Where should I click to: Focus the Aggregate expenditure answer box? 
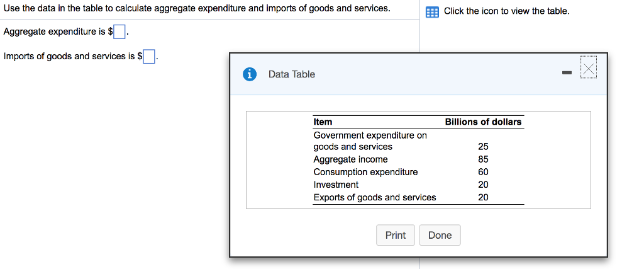[x=120, y=31]
